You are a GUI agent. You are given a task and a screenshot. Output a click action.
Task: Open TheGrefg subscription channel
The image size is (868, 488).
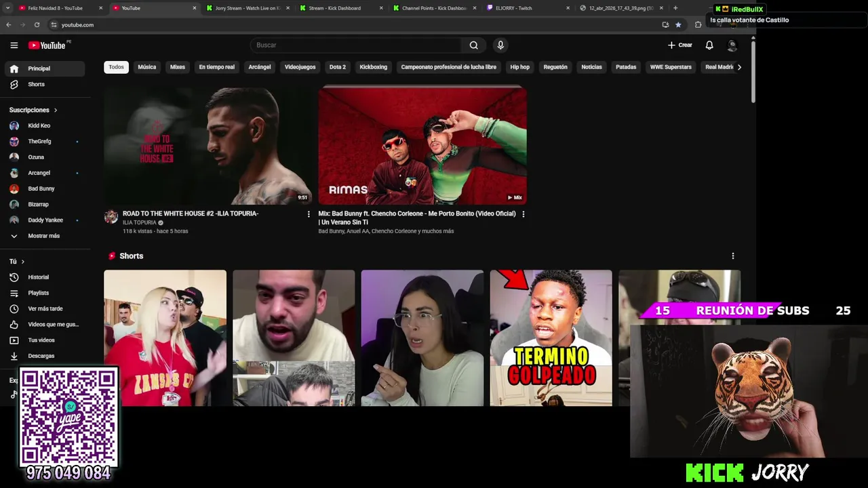point(45,141)
